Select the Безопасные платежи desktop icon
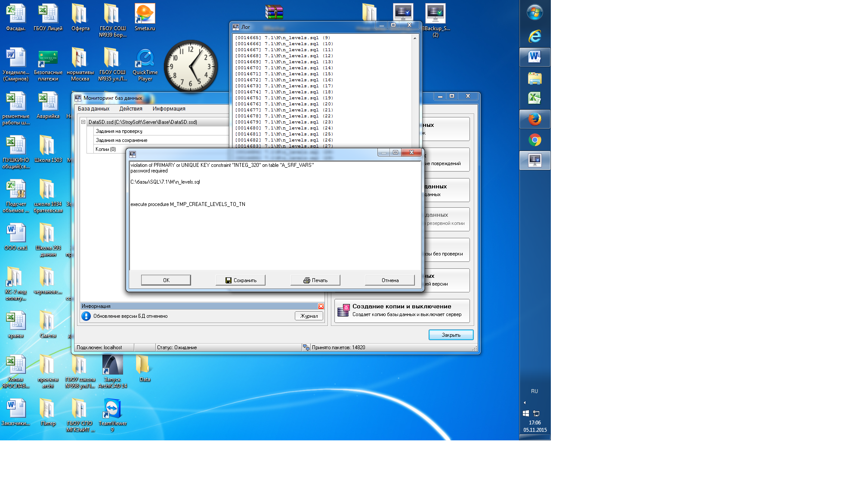Screen dimensions: 865x504 click(x=48, y=65)
